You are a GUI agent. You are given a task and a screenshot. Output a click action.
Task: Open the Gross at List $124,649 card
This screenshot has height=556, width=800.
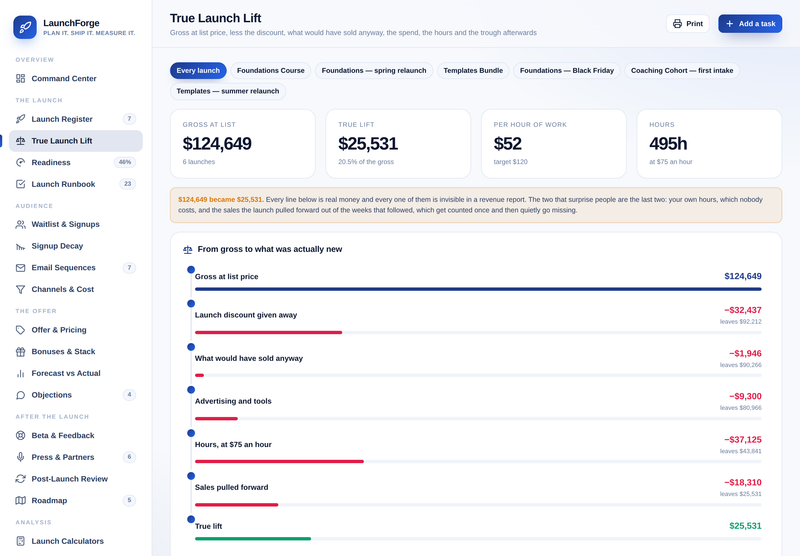click(x=242, y=144)
